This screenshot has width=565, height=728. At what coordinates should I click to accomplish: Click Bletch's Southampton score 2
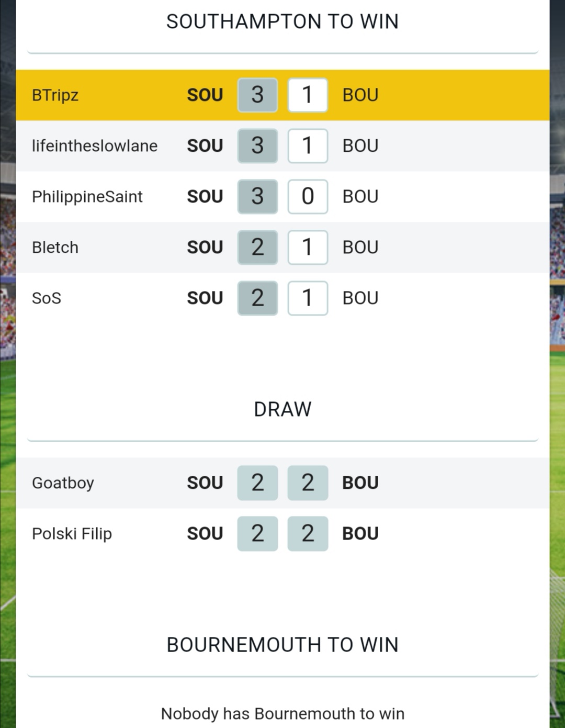click(257, 247)
